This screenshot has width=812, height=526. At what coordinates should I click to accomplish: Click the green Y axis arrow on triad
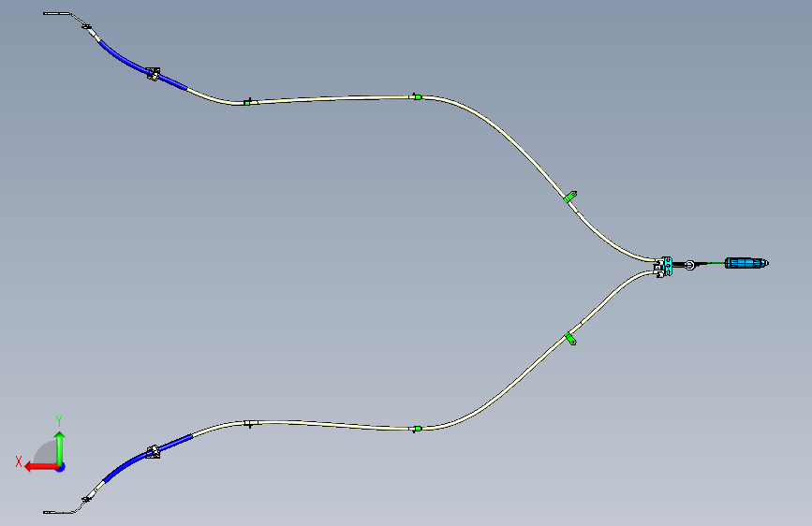click(60, 448)
